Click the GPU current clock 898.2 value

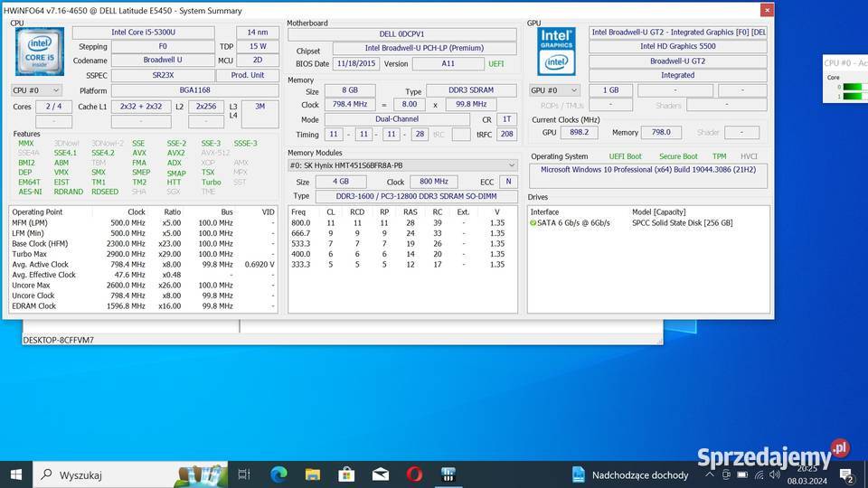point(579,132)
